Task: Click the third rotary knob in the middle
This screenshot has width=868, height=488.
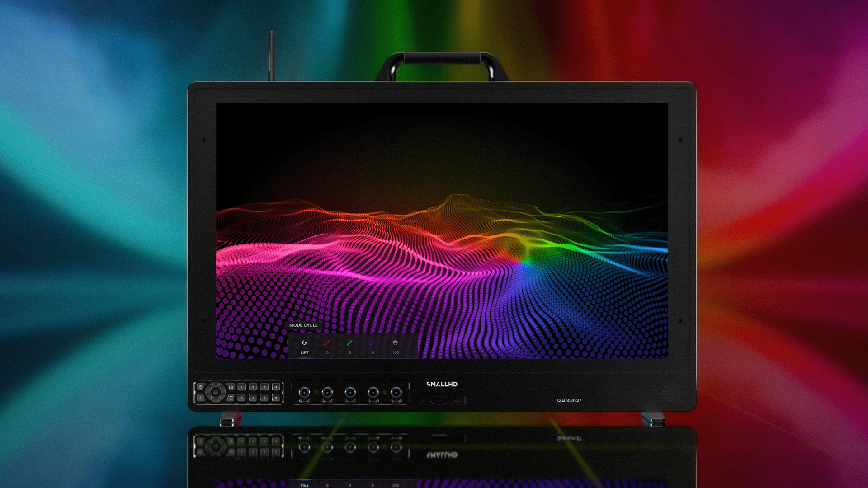Action: [x=350, y=392]
